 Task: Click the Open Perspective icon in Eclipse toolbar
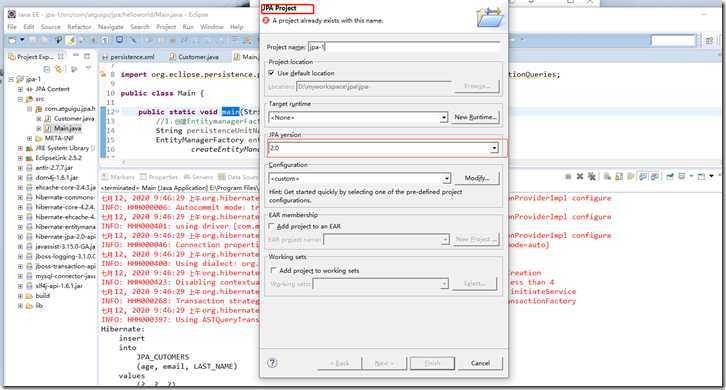click(709, 41)
